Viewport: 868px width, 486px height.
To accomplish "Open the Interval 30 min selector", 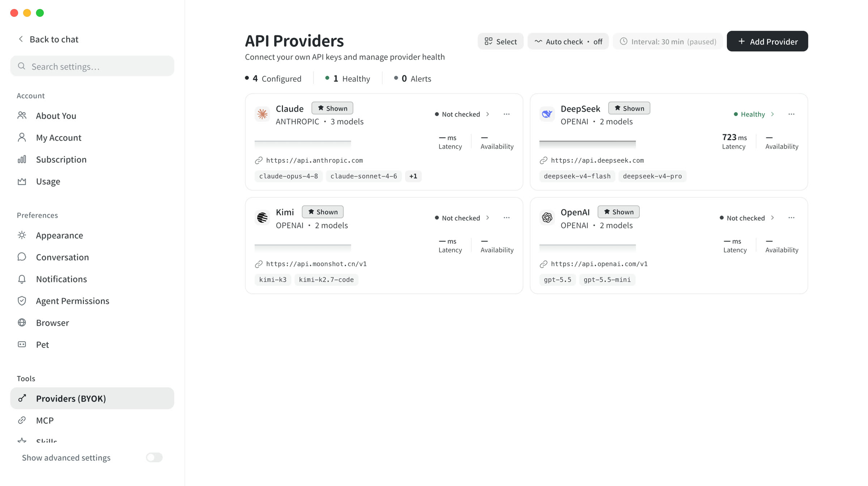I will click(x=668, y=41).
